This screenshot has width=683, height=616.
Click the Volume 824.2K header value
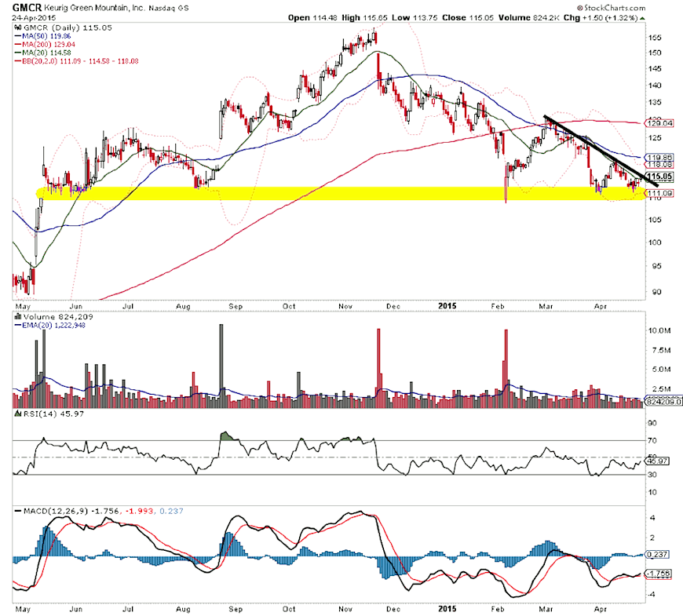point(529,18)
